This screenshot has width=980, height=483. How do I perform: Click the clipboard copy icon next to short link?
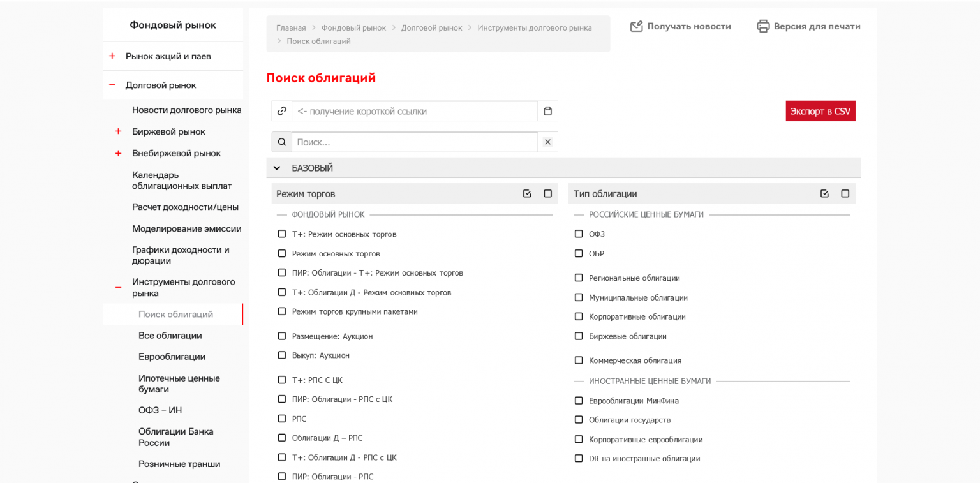pos(547,111)
